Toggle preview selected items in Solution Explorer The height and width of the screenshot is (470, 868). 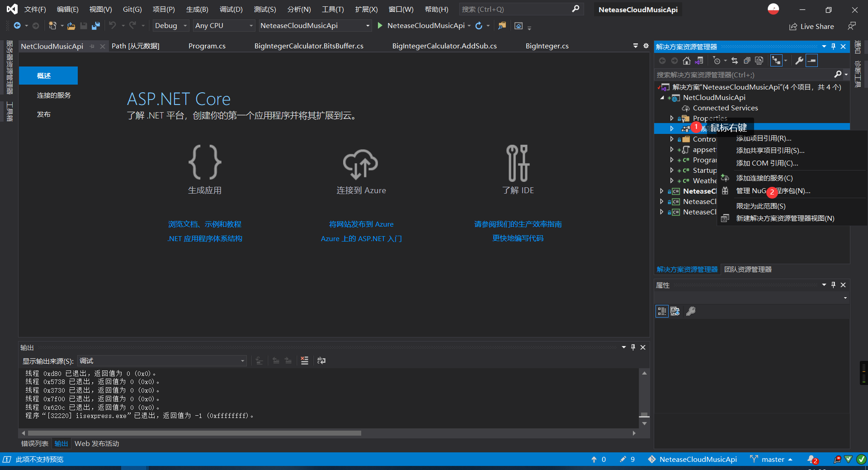click(812, 61)
